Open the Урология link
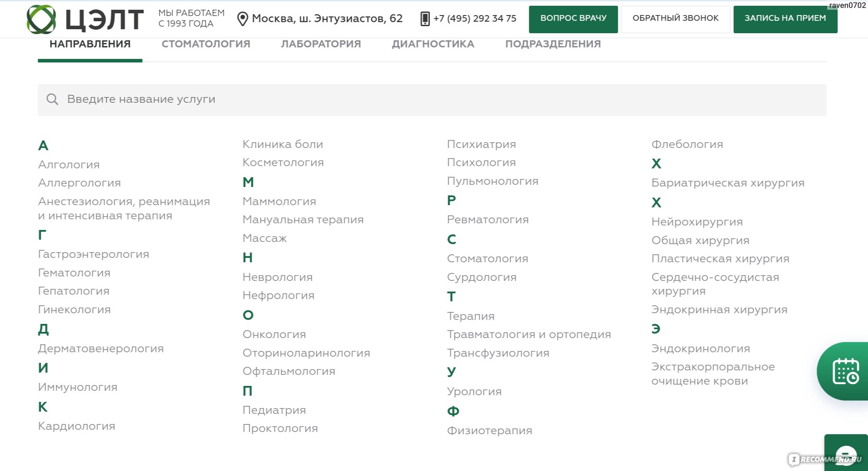This screenshot has height=471, width=868. [474, 392]
